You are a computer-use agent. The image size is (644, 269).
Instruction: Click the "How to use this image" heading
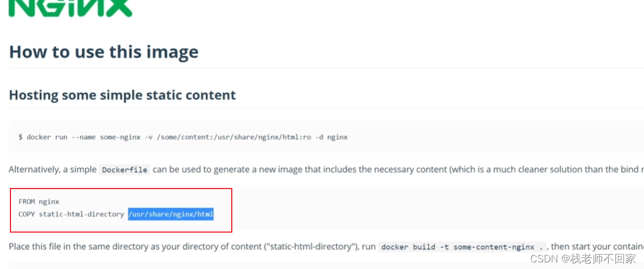(x=104, y=52)
